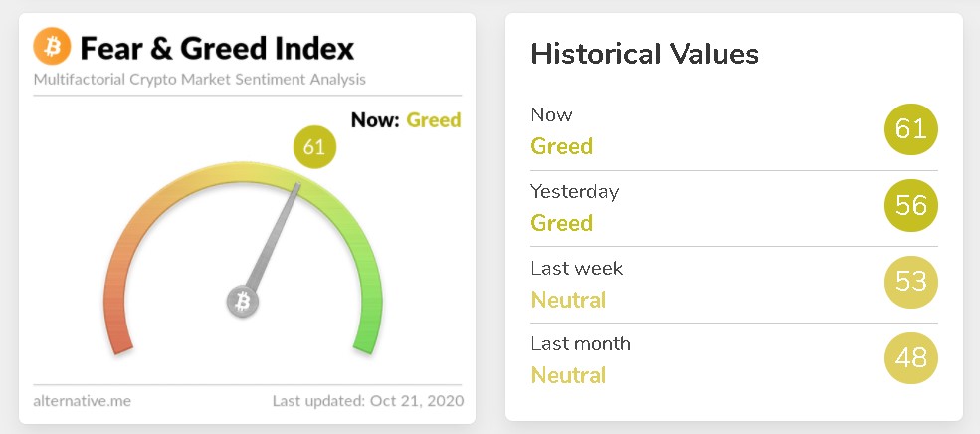Screen dimensions: 980x434
Task: Click the Yesterday value circle showing 56
Action: click(x=910, y=206)
